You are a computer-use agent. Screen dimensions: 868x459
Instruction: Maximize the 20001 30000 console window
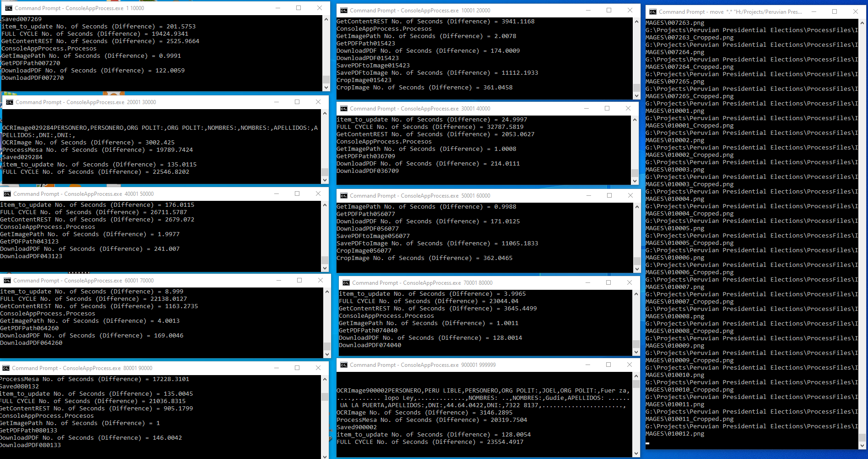[297, 102]
